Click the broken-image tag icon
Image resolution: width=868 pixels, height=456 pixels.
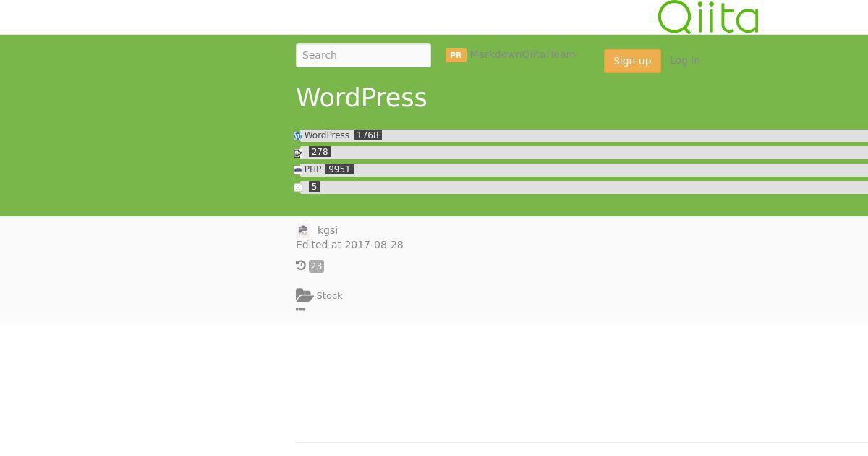point(298,187)
